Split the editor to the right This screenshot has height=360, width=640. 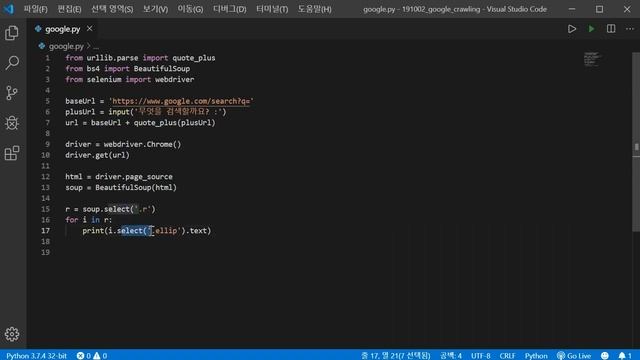coord(611,29)
